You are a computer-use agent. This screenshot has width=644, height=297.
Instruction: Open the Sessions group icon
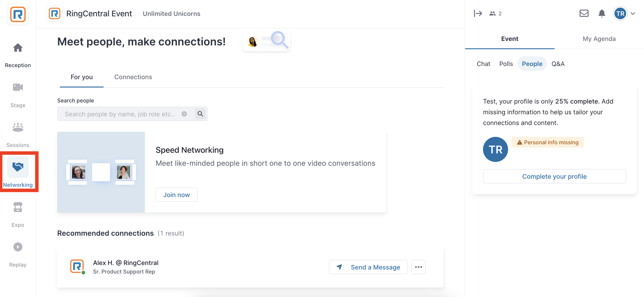point(18,127)
